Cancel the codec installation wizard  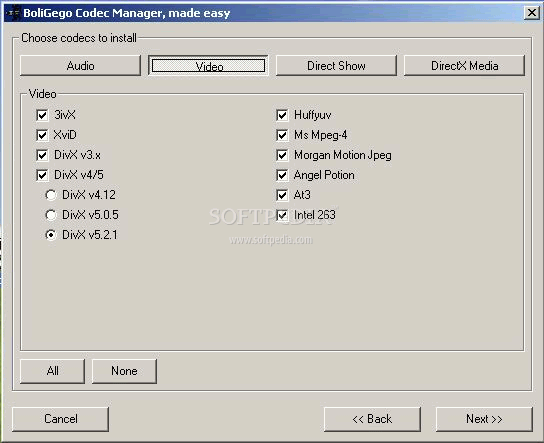tap(60, 419)
